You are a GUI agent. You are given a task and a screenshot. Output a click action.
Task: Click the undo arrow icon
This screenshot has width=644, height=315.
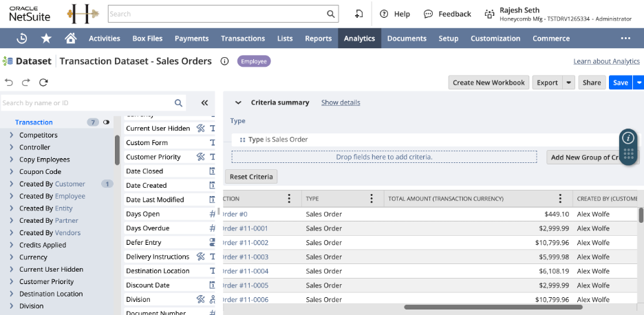9,83
